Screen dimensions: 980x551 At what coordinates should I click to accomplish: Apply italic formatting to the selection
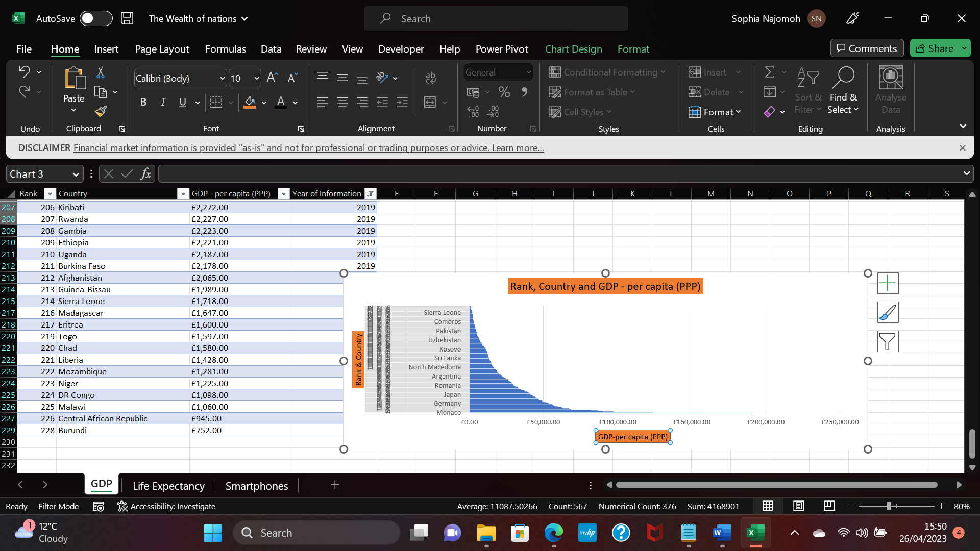click(x=163, y=102)
